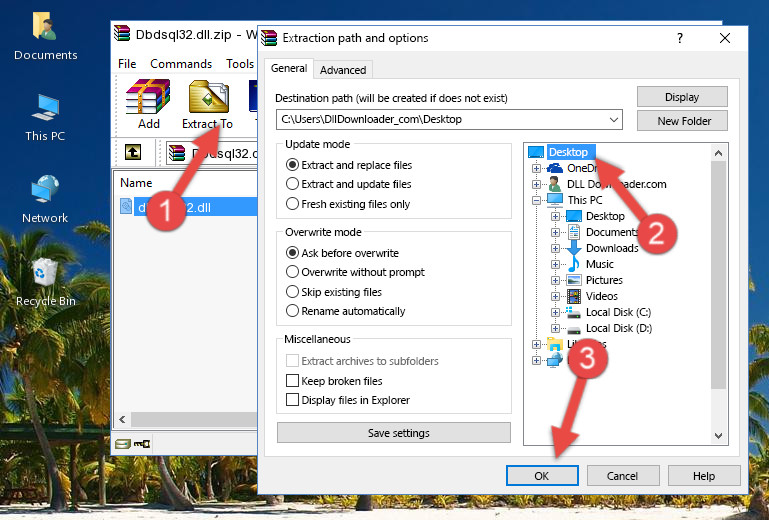Expand the Local Disk (D:) tree node
The height and width of the screenshot is (520, 769).
pos(555,329)
